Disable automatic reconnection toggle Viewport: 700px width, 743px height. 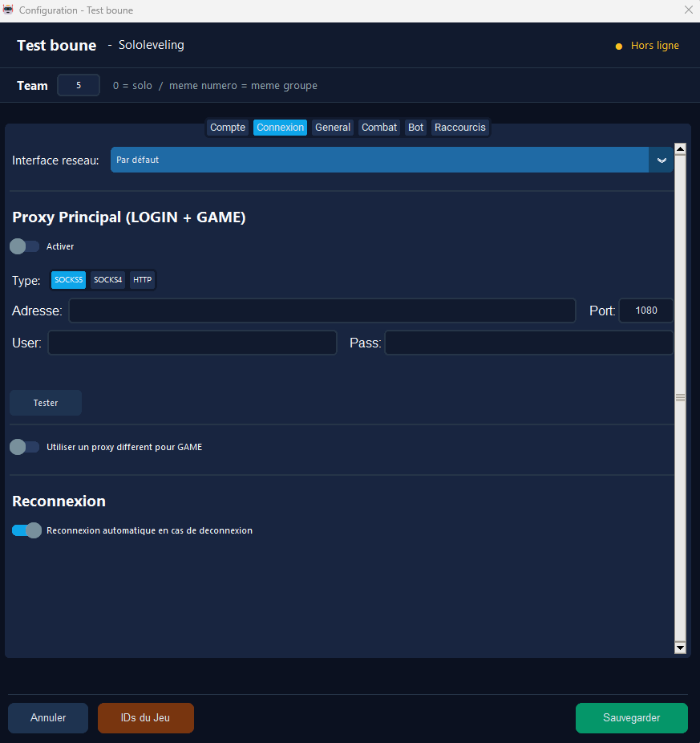(26, 530)
